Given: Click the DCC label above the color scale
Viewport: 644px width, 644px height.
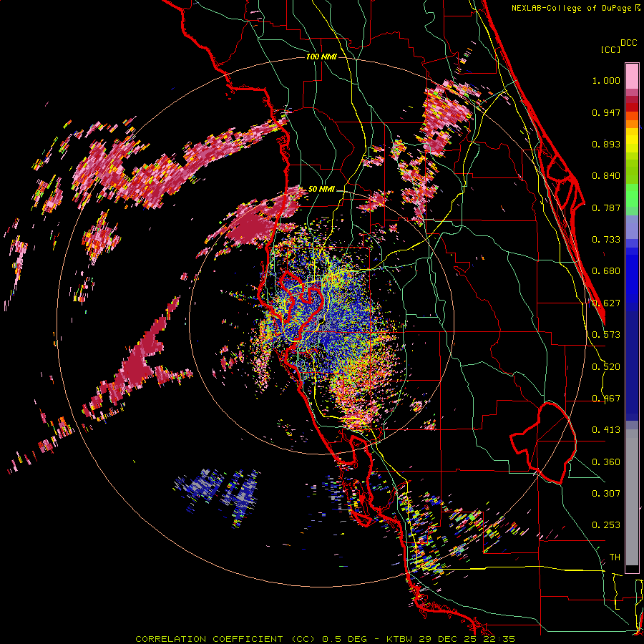Looking at the screenshot, I should point(628,43).
